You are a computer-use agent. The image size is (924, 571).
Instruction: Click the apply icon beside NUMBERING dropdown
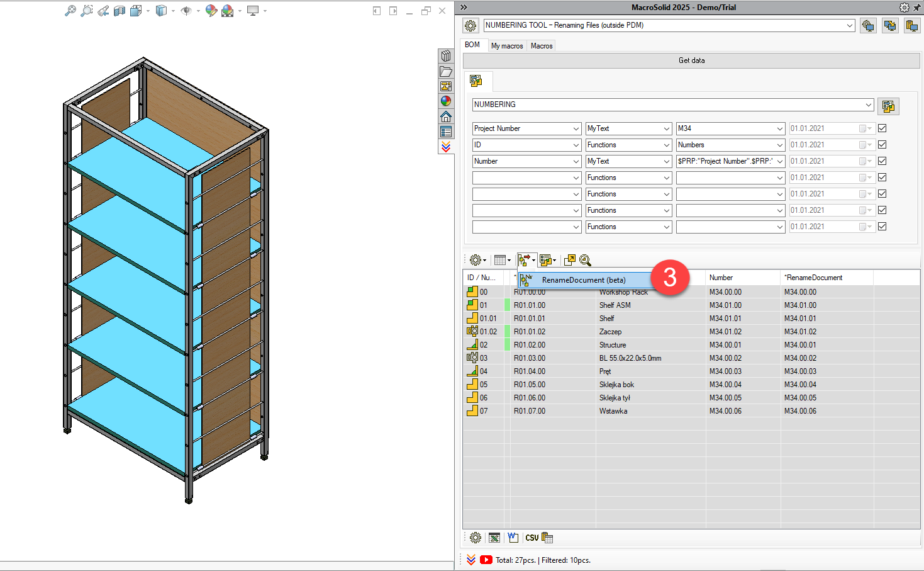click(x=888, y=106)
